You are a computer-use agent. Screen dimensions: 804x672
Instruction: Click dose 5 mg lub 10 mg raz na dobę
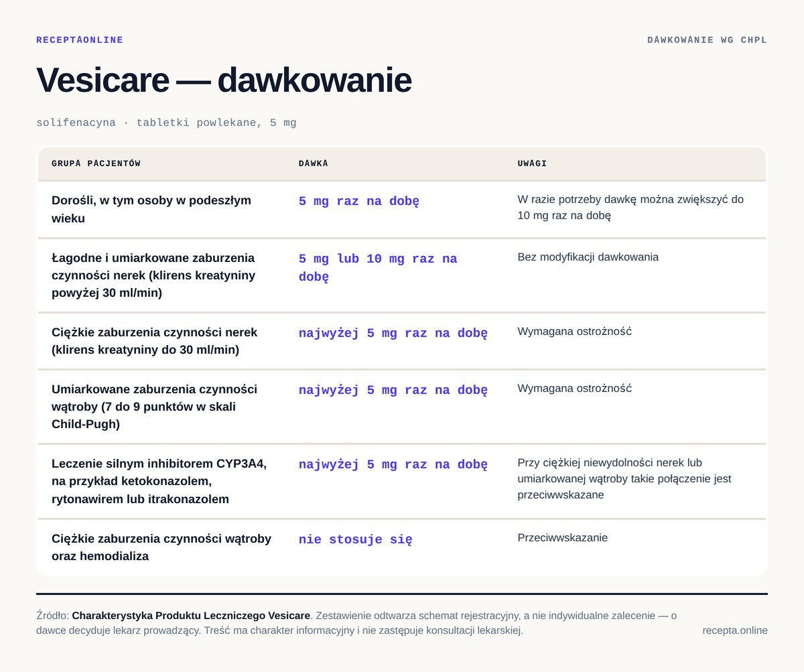click(x=378, y=268)
